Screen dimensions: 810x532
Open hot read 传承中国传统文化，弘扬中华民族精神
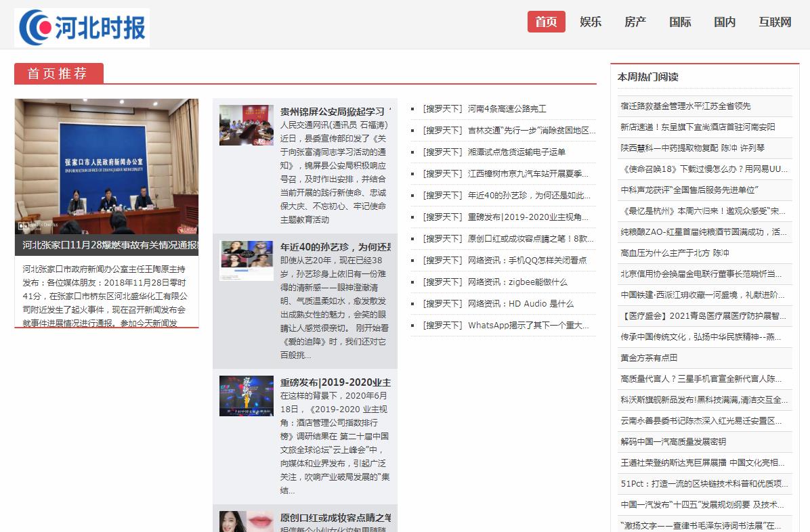(x=701, y=337)
